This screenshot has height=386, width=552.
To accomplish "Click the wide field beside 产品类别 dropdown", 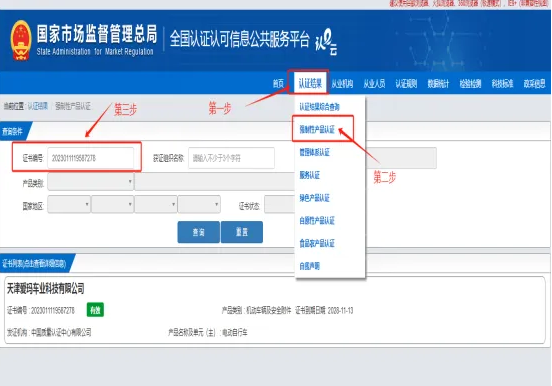I will (x=214, y=182).
